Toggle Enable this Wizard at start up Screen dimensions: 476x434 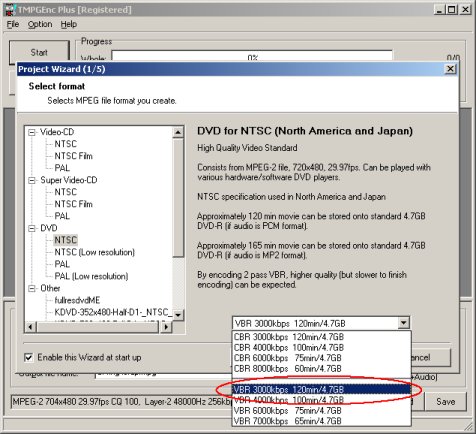pos(29,358)
